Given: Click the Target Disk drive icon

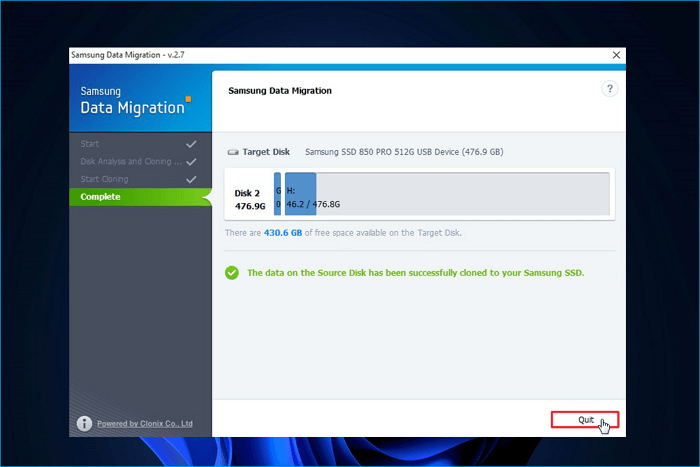Looking at the screenshot, I should (x=233, y=152).
